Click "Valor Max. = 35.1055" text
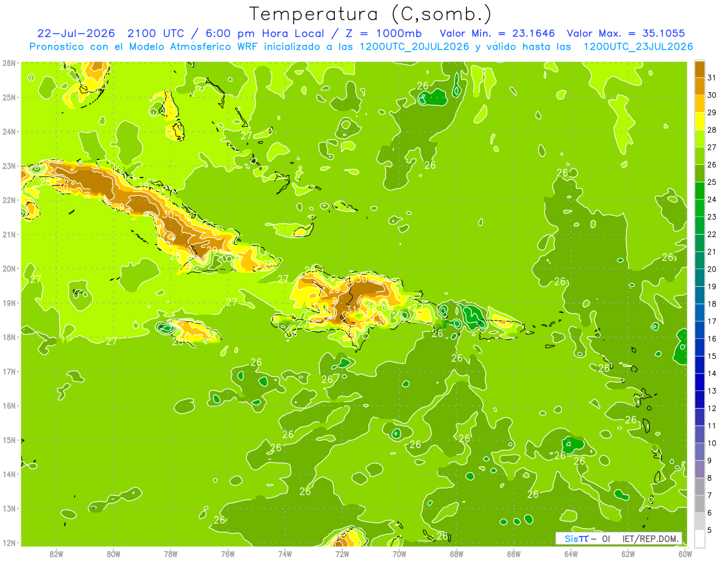This screenshot has width=728, height=562. [625, 33]
